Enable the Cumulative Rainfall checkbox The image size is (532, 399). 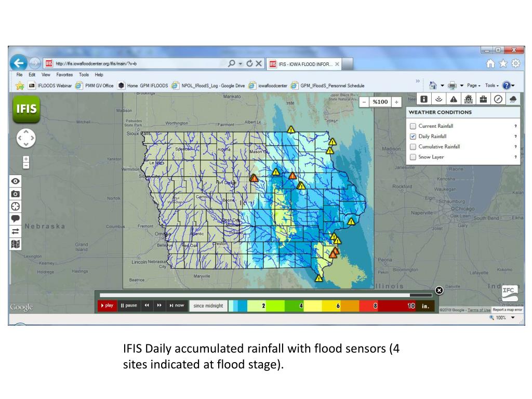click(413, 147)
